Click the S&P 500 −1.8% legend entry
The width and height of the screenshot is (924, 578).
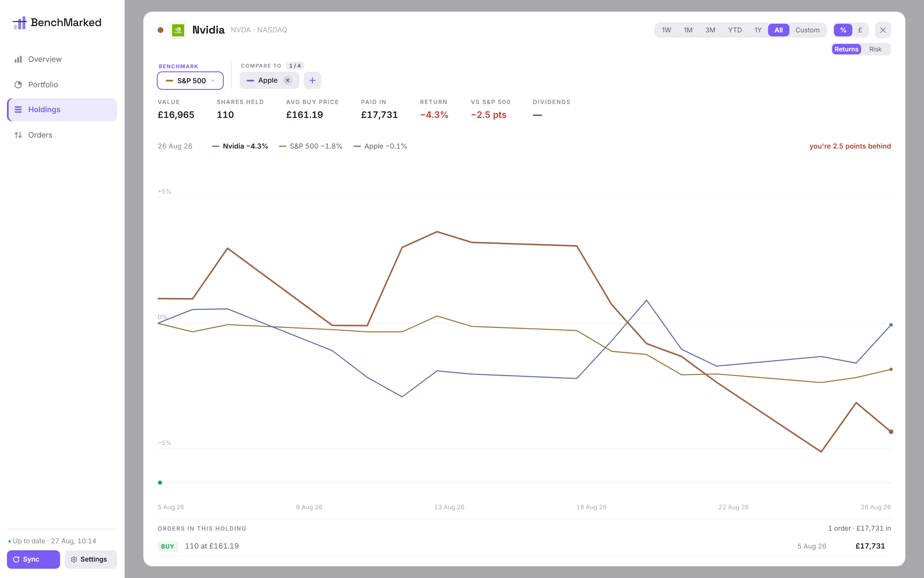click(x=311, y=146)
